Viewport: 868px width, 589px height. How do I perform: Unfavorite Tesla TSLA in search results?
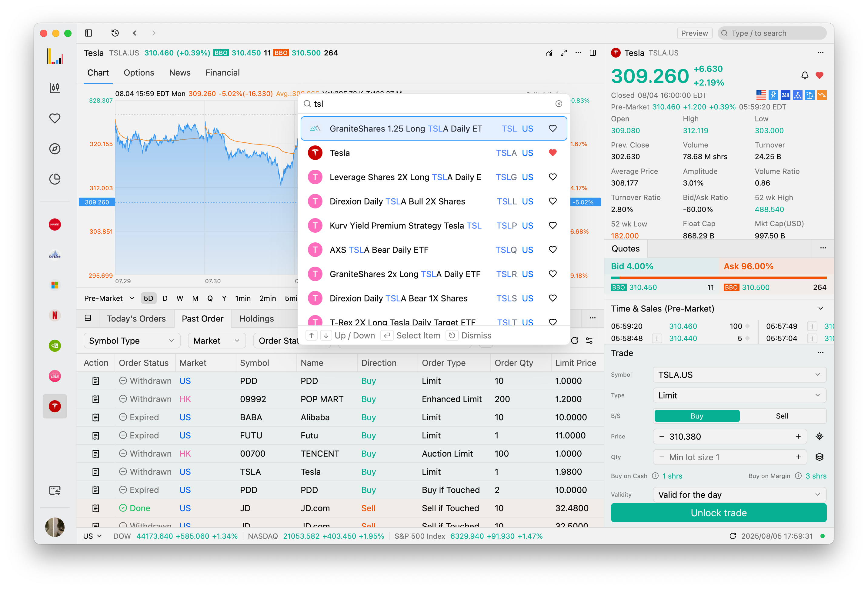click(553, 153)
